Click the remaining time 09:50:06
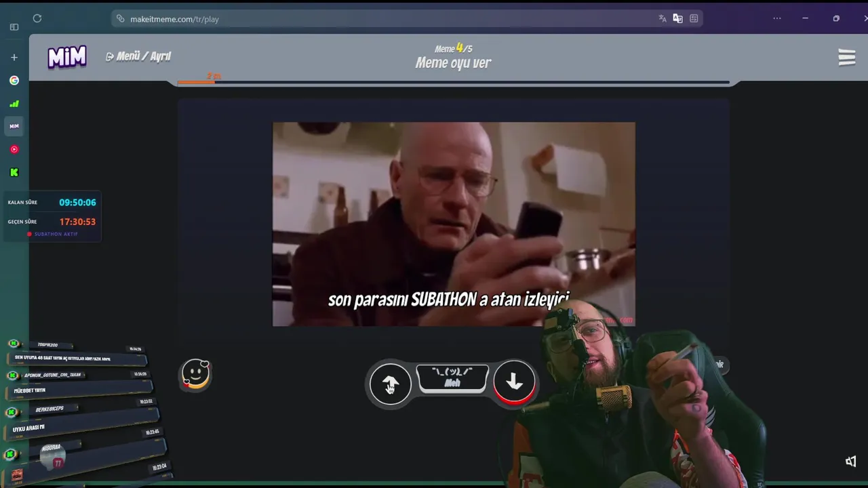The height and width of the screenshot is (488, 868). pos(77,203)
